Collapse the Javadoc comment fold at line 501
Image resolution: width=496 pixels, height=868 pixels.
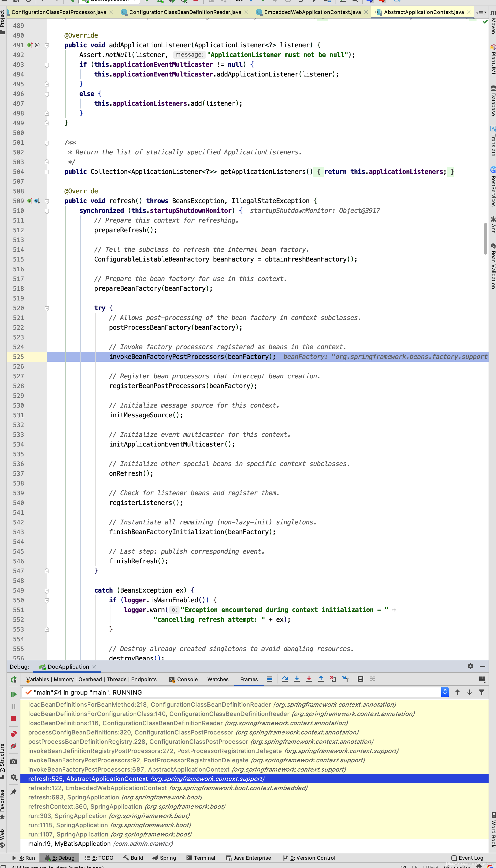(47, 143)
